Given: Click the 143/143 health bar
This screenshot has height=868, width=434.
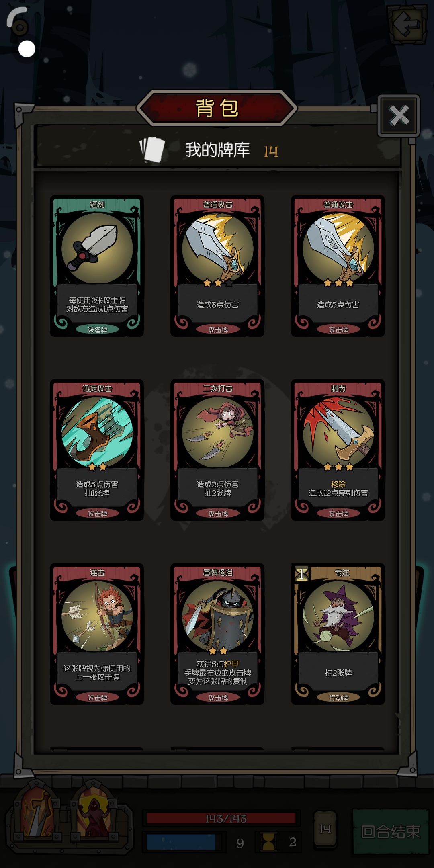Looking at the screenshot, I should (x=221, y=818).
